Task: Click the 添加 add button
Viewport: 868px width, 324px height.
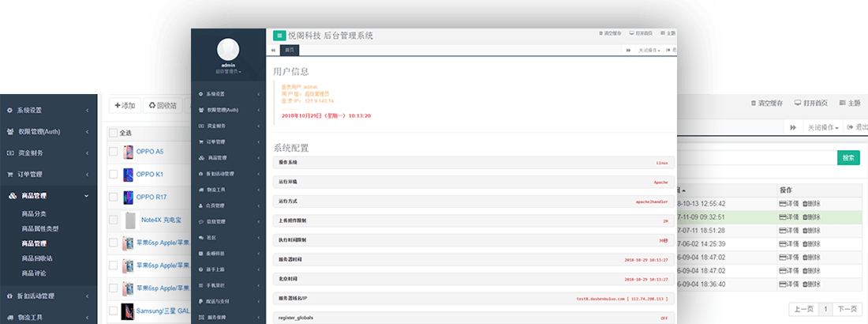Action: tap(125, 105)
